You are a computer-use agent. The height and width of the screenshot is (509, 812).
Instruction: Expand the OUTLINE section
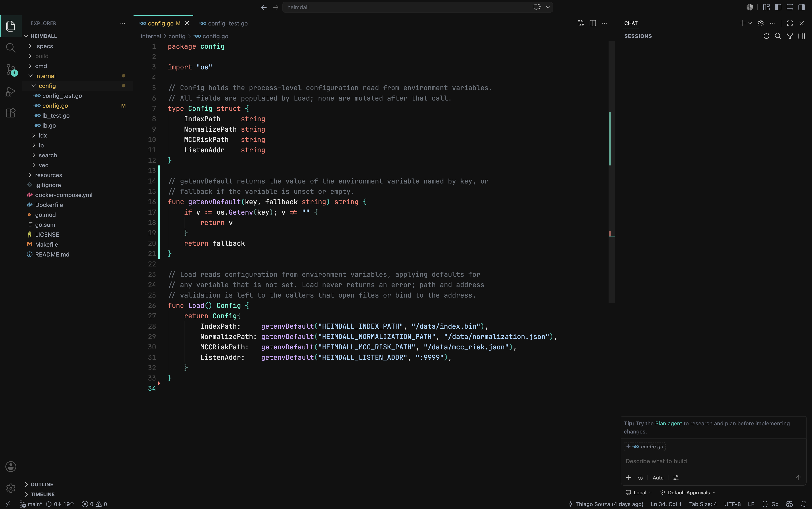(77, 484)
